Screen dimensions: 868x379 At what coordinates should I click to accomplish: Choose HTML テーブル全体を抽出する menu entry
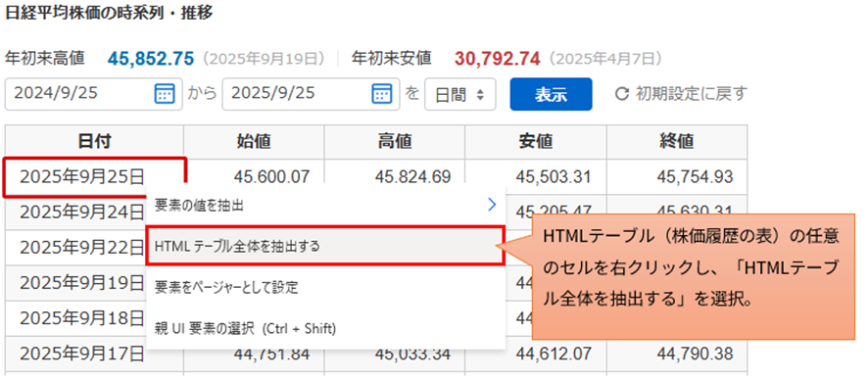325,246
